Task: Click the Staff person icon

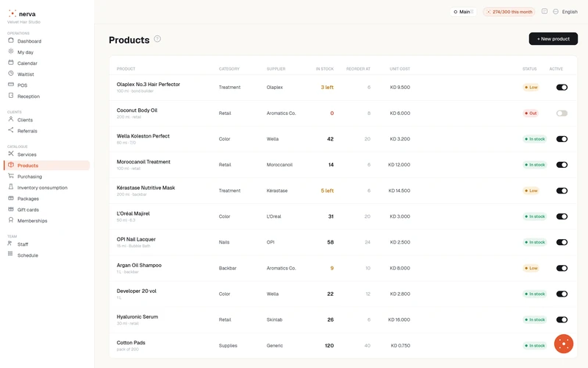Action: click(x=10, y=244)
